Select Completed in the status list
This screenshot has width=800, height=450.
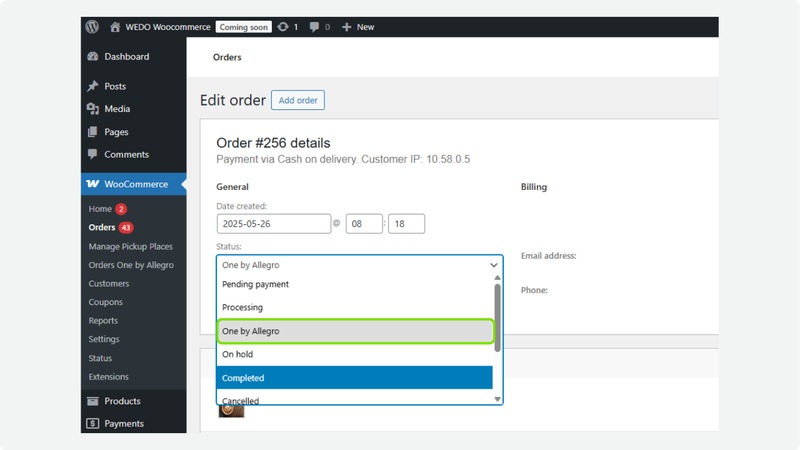(x=354, y=378)
